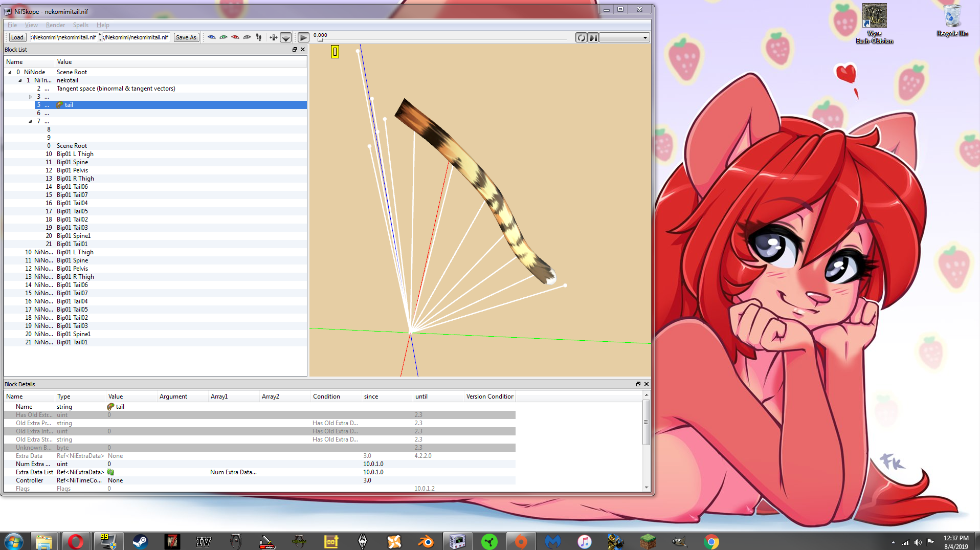Move the animation time slider handle

click(320, 40)
